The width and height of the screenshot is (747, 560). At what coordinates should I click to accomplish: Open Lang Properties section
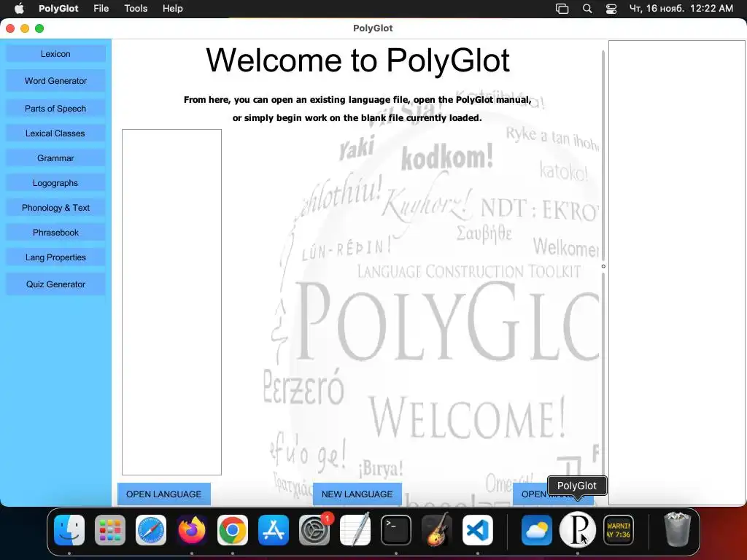(x=55, y=257)
